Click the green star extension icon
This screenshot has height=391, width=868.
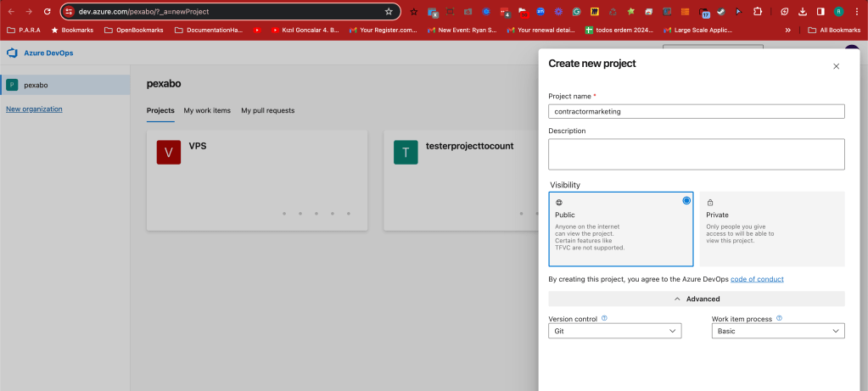tap(630, 11)
